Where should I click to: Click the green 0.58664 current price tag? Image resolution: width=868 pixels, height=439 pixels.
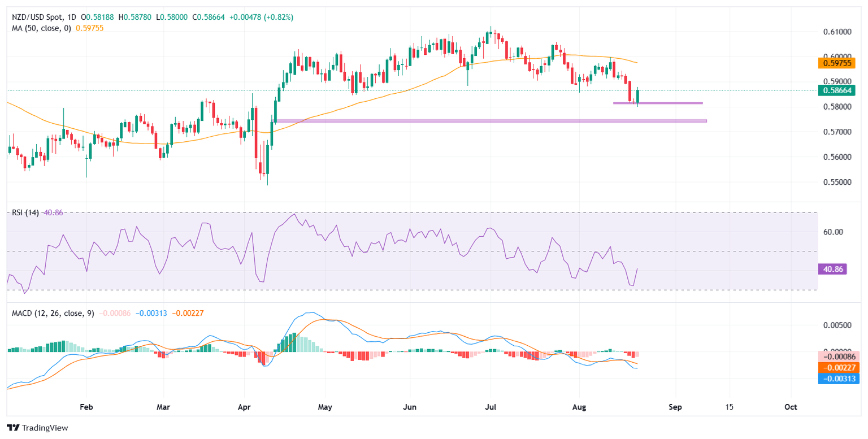coord(838,90)
